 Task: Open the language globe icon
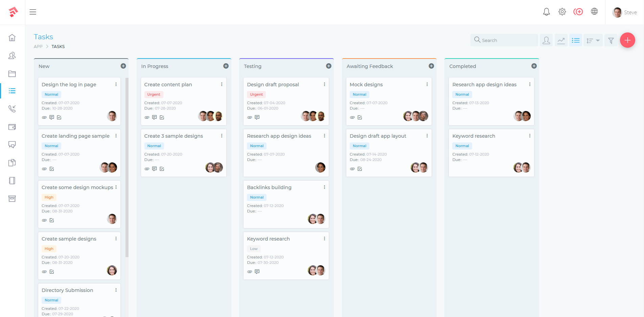point(594,11)
